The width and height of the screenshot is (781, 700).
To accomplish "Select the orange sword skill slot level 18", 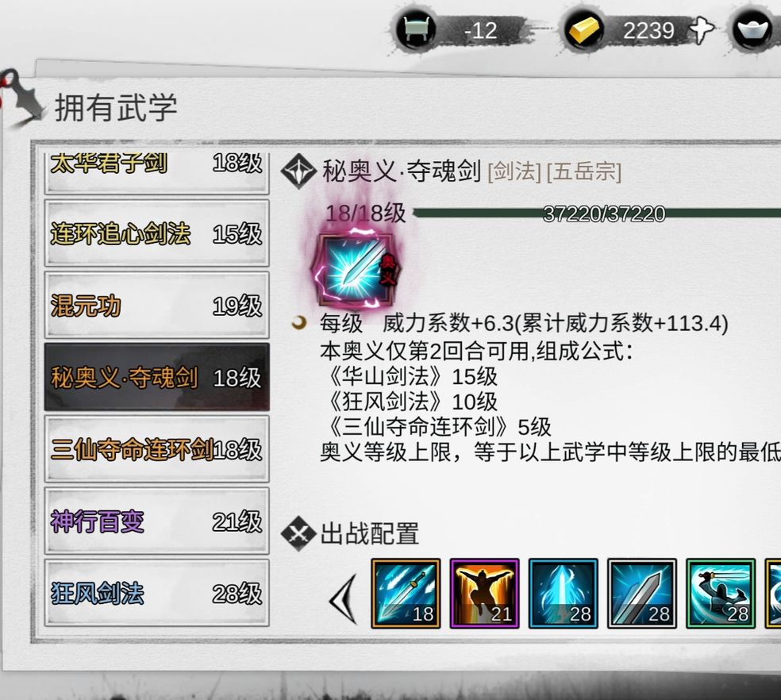I will tap(406, 593).
